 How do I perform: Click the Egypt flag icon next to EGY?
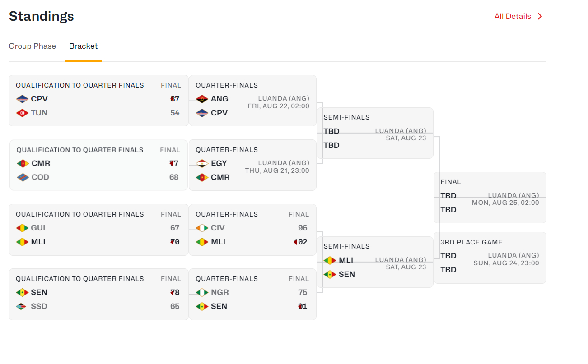point(202,163)
